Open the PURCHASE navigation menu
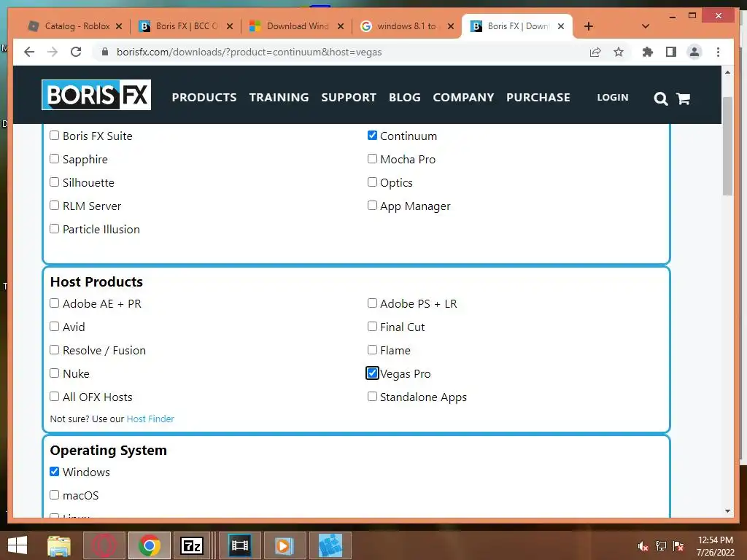 (x=538, y=97)
